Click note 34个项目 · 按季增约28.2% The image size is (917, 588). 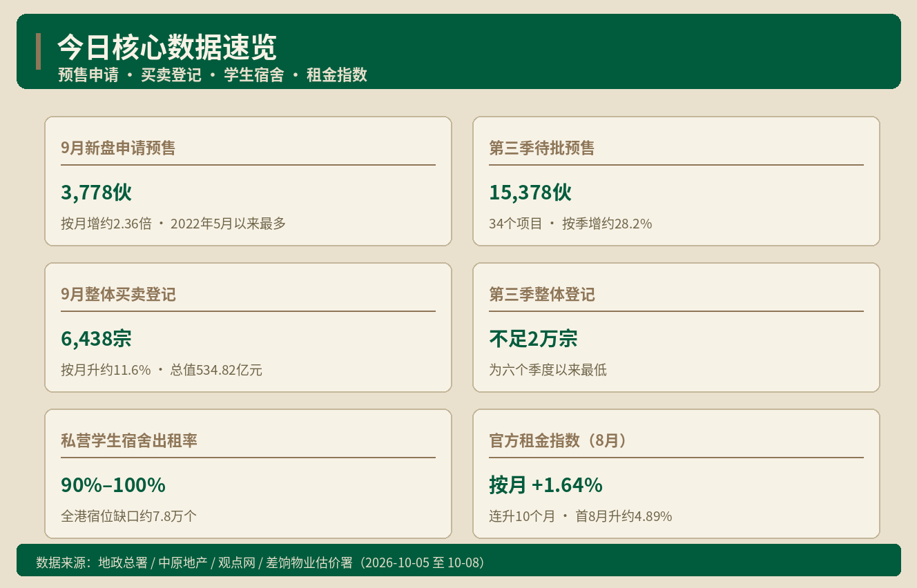pos(570,224)
